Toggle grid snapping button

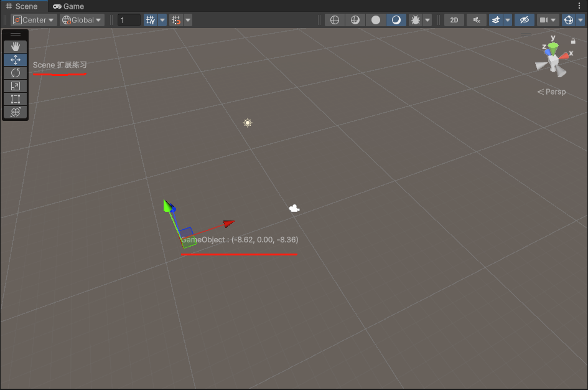pyautogui.click(x=176, y=20)
